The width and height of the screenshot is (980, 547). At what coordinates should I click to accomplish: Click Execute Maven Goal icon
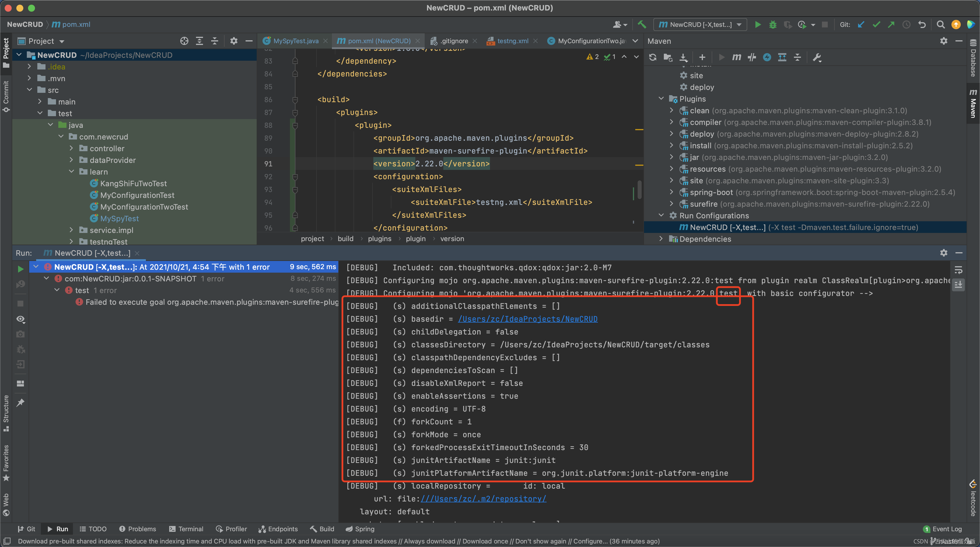[736, 57]
